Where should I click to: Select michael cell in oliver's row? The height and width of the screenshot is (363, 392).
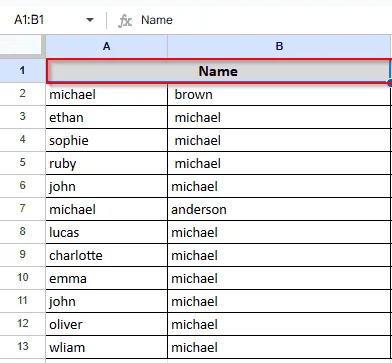coord(279,324)
